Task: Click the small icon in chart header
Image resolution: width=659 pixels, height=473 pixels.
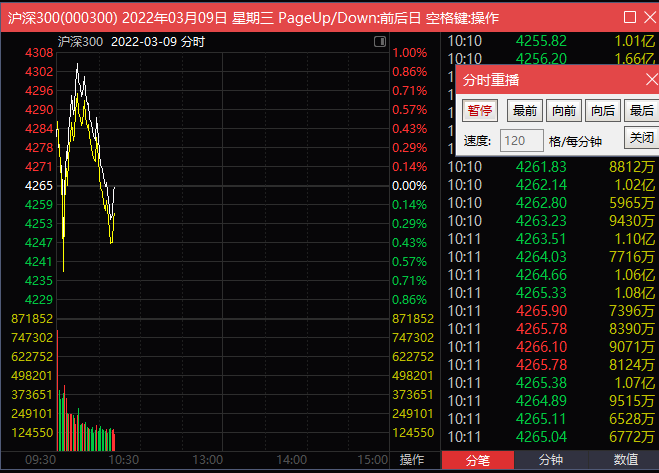Action: click(379, 42)
